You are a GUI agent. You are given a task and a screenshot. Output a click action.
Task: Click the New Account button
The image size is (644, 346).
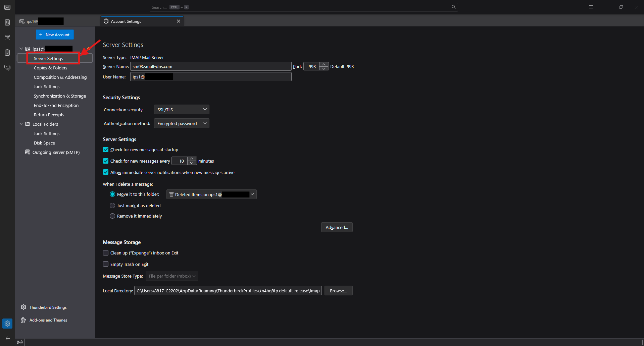(x=55, y=35)
